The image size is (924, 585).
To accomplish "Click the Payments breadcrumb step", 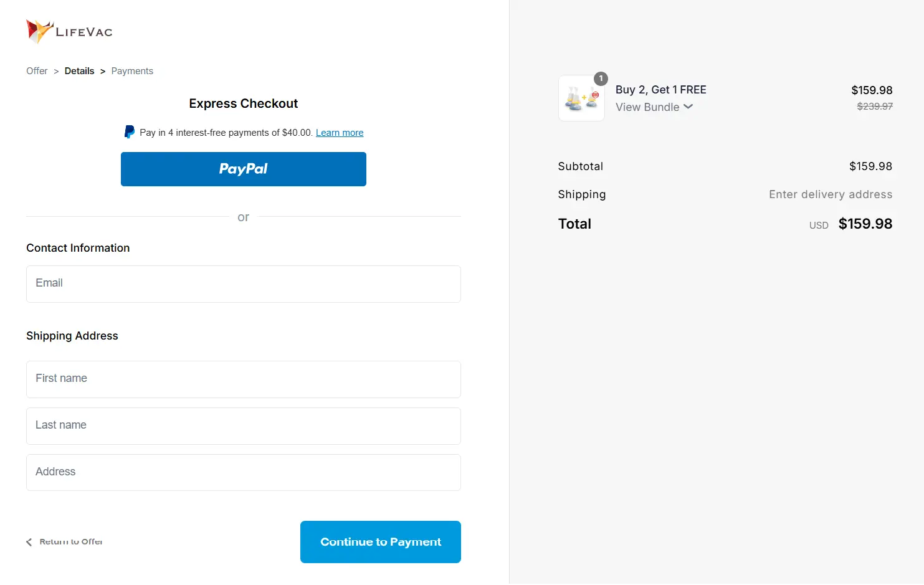I will click(131, 70).
